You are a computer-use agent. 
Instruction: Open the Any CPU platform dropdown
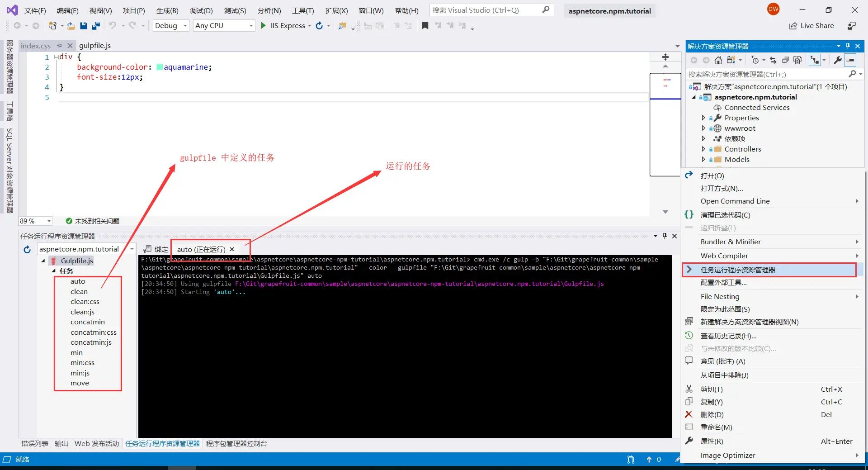[x=251, y=26]
